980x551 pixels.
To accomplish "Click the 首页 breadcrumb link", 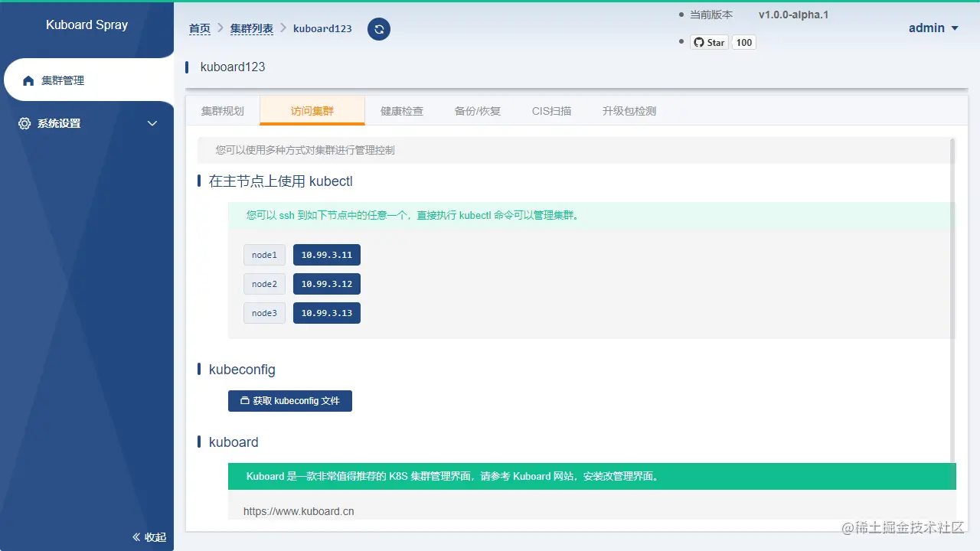I will point(200,28).
